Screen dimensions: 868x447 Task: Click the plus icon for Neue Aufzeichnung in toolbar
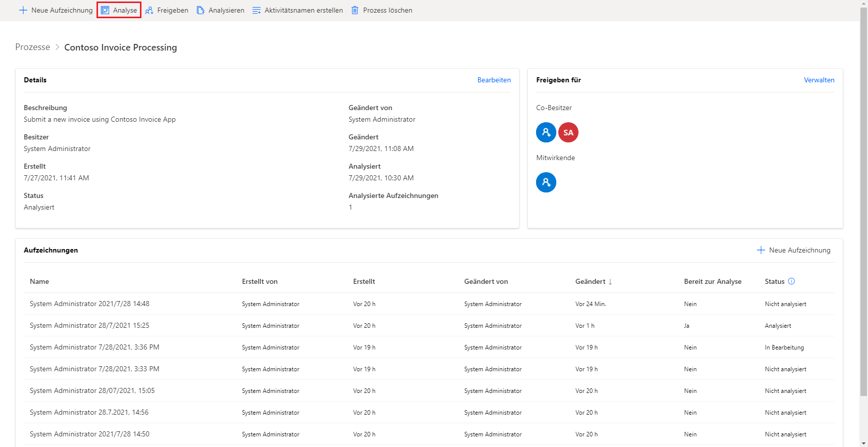pos(23,10)
